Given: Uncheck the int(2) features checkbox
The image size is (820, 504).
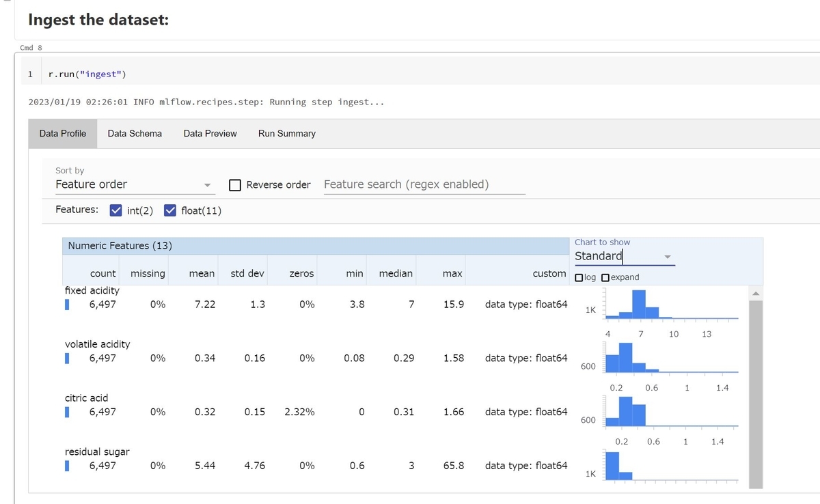Looking at the screenshot, I should click(116, 210).
